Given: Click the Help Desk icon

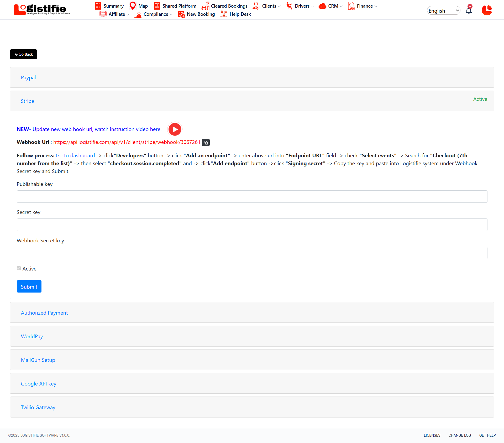Looking at the screenshot, I should pyautogui.click(x=224, y=14).
